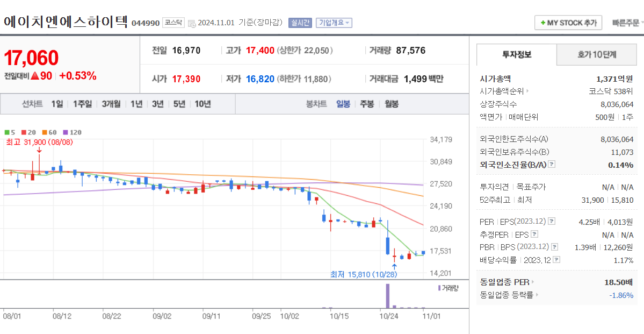This screenshot has height=334, width=644.
Task: Click the 시가 value 17,390
Action: coord(186,79)
